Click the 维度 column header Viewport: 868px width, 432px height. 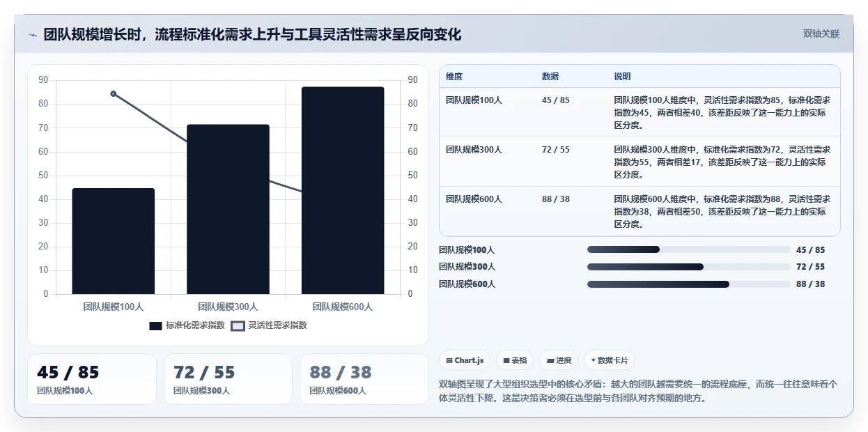coord(454,77)
